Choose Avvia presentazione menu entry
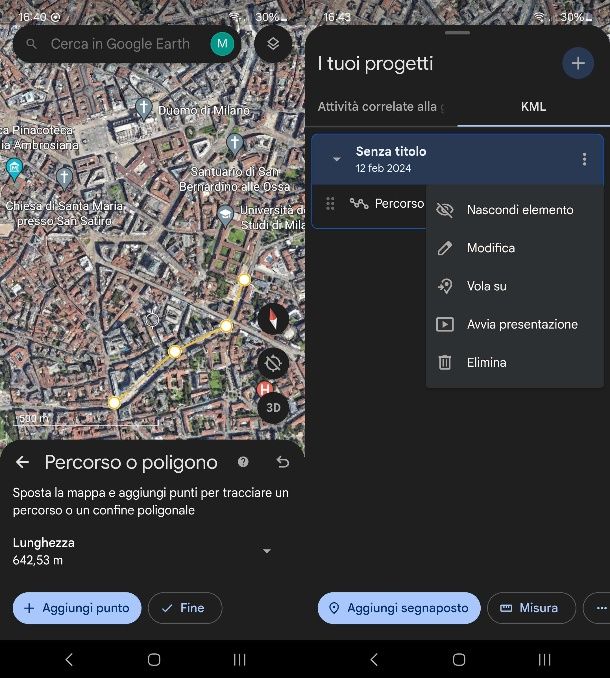 (514, 324)
